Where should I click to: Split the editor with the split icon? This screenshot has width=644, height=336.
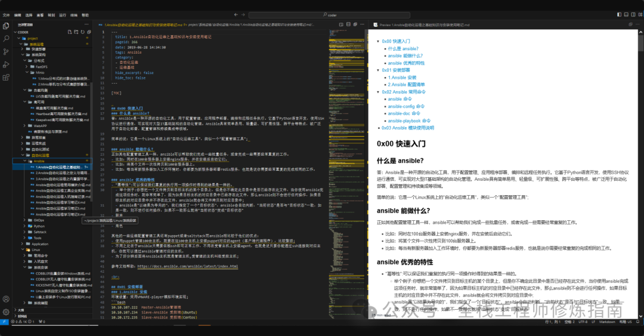coord(348,24)
